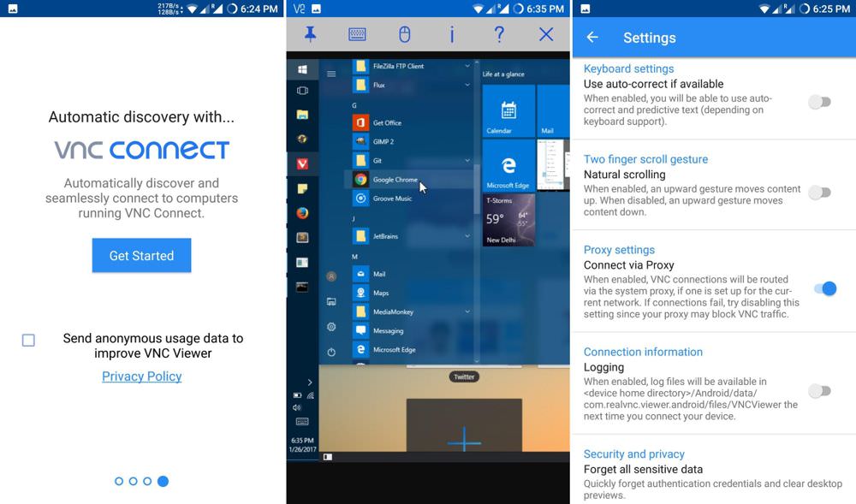The image size is (856, 504).
Task: Disable the Connect via Proxy switch
Action: coord(823,289)
